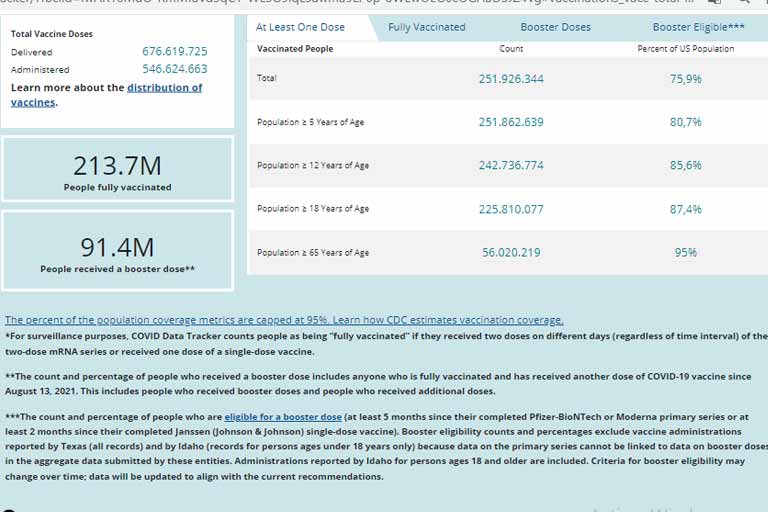Click the Total count 251.926.344
Screen dimensions: 768x512
pos(511,79)
